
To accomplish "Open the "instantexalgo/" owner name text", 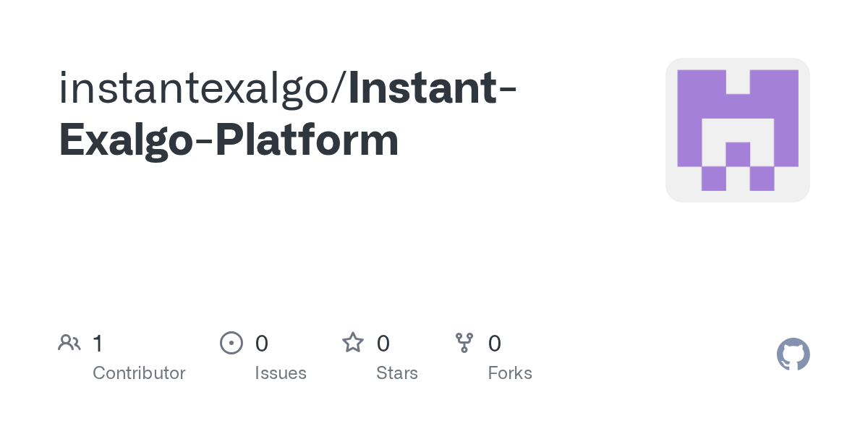I will point(195,87).
